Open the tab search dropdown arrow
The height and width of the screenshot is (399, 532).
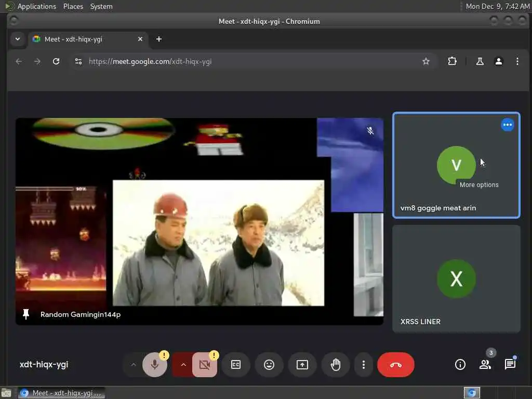(x=18, y=39)
